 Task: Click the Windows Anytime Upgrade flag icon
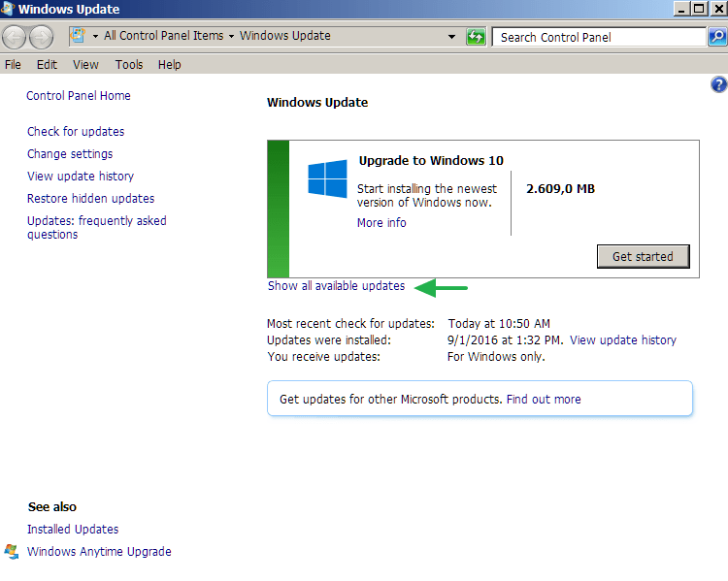coord(11,551)
